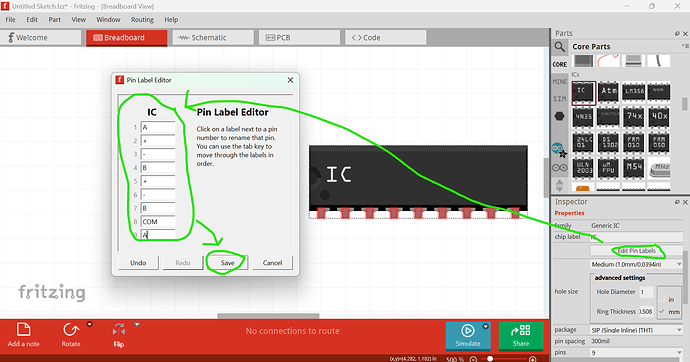Select the generic IC part thumbnail
The image size is (690, 362).
point(584,93)
